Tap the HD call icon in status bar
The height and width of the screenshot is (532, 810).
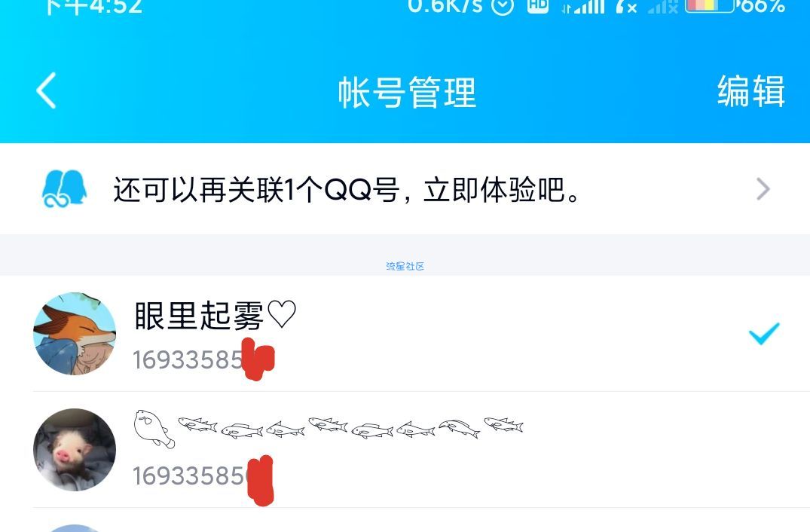click(537, 5)
